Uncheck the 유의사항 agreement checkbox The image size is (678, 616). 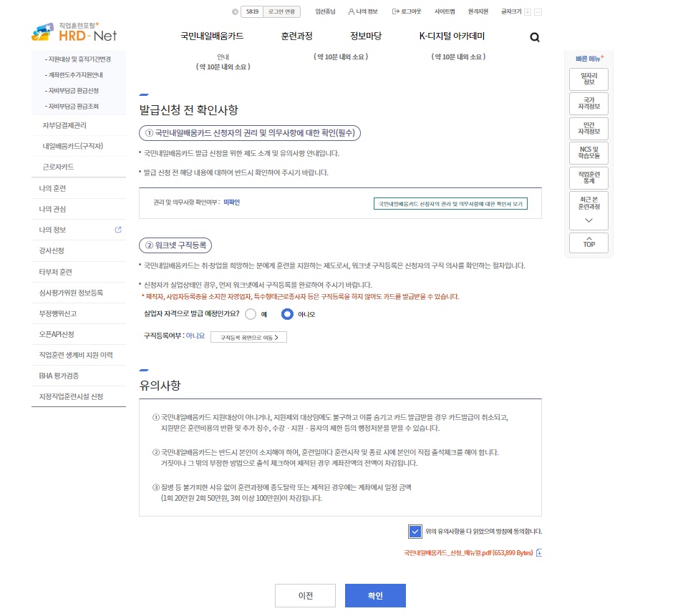[x=415, y=531]
